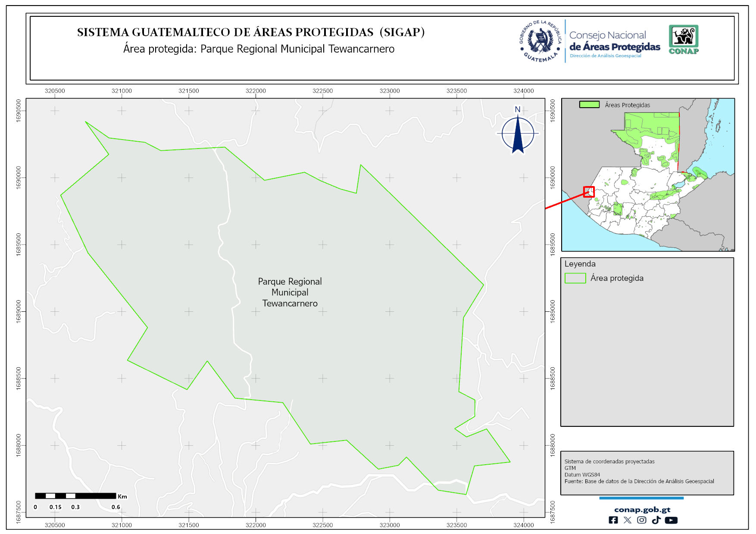Click the Leyenda heading
756x534 pixels.
(580, 264)
